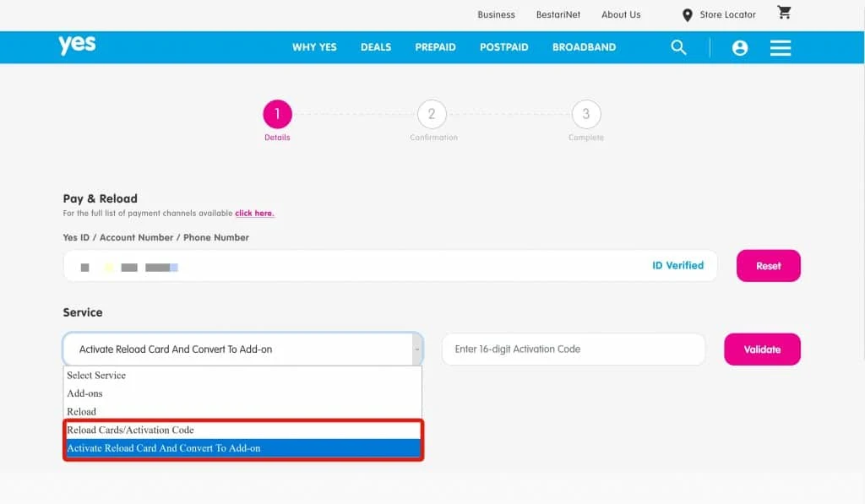This screenshot has width=865, height=504.
Task: Select Reload Cards/Activation Code option
Action: click(x=131, y=430)
